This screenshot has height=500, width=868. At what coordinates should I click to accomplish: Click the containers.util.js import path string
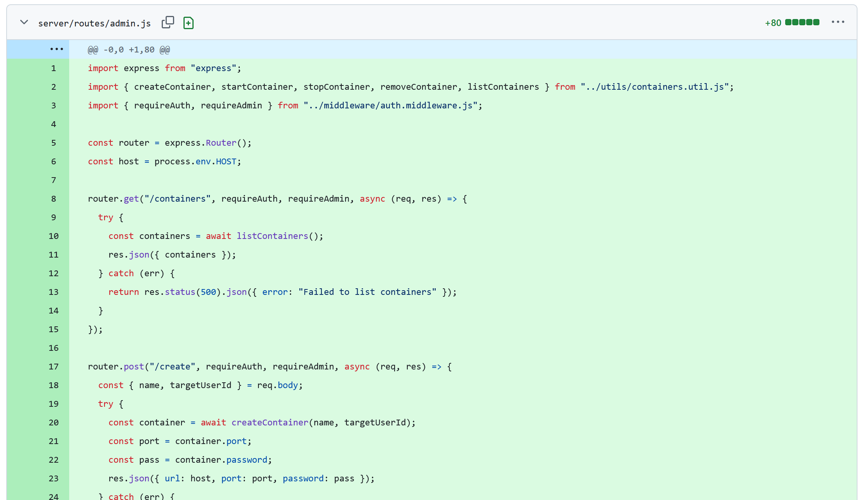(x=655, y=87)
